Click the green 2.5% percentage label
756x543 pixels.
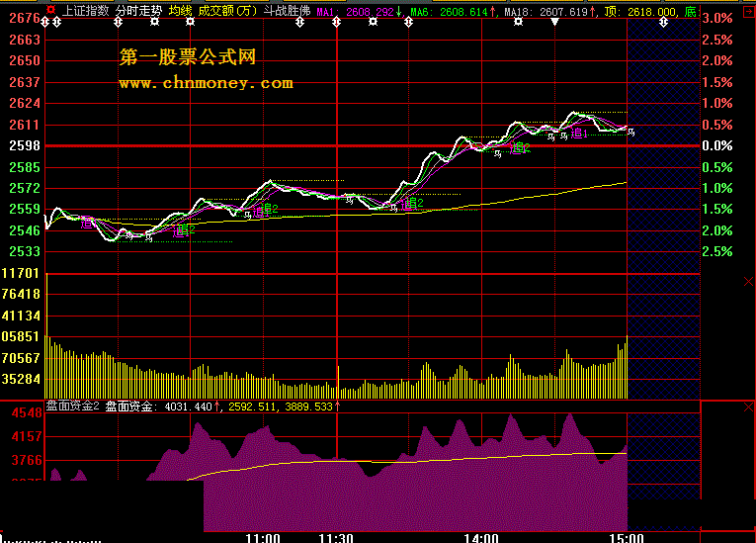click(716, 251)
